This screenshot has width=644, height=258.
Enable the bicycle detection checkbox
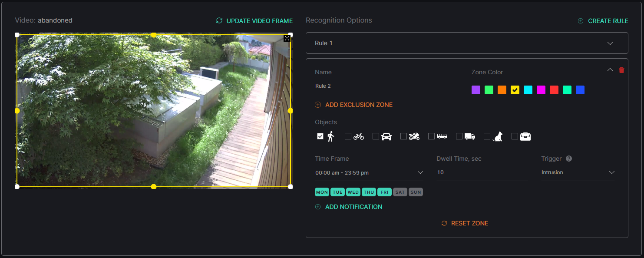click(x=348, y=136)
